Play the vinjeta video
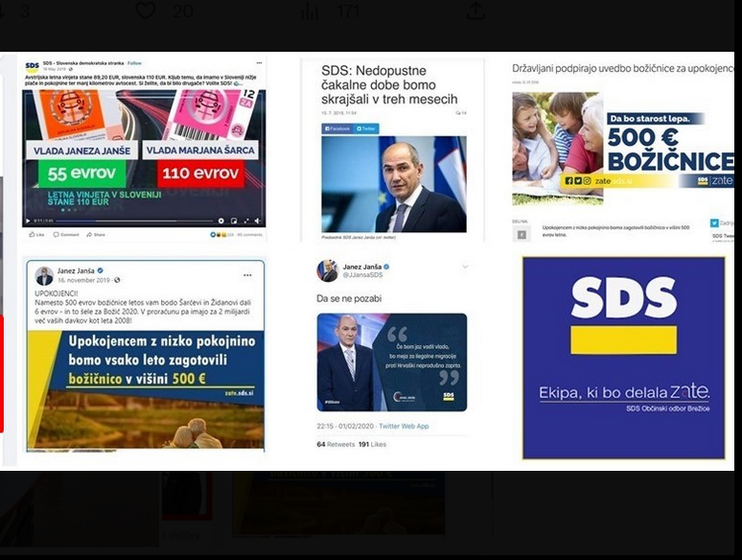Viewport: 742px width, 560px height. 28,222
